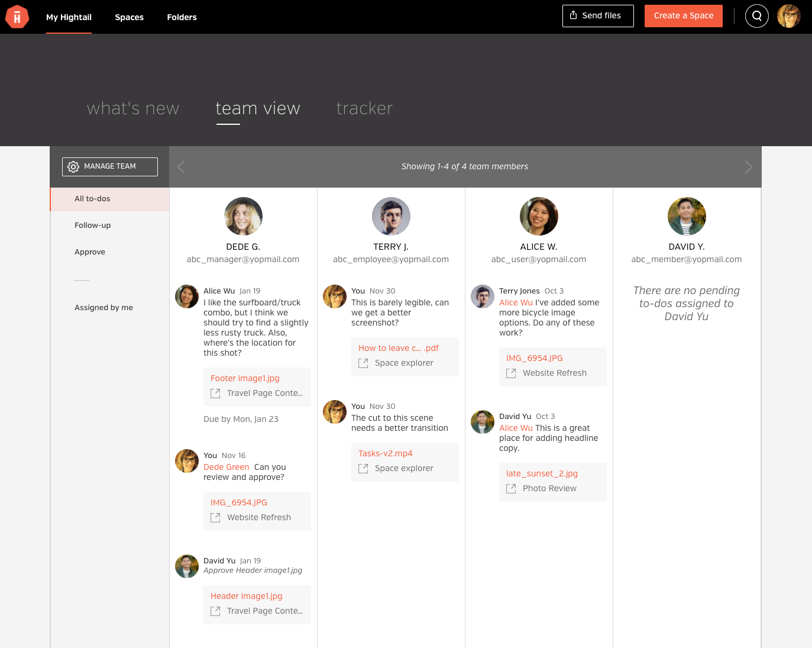Open search with the magnifier icon
The height and width of the screenshot is (648, 812).
756,16
